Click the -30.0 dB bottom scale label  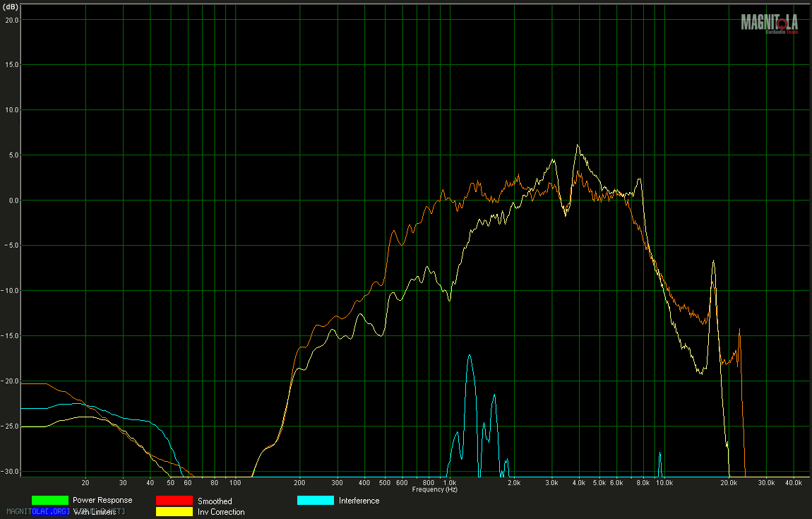pyautogui.click(x=11, y=472)
